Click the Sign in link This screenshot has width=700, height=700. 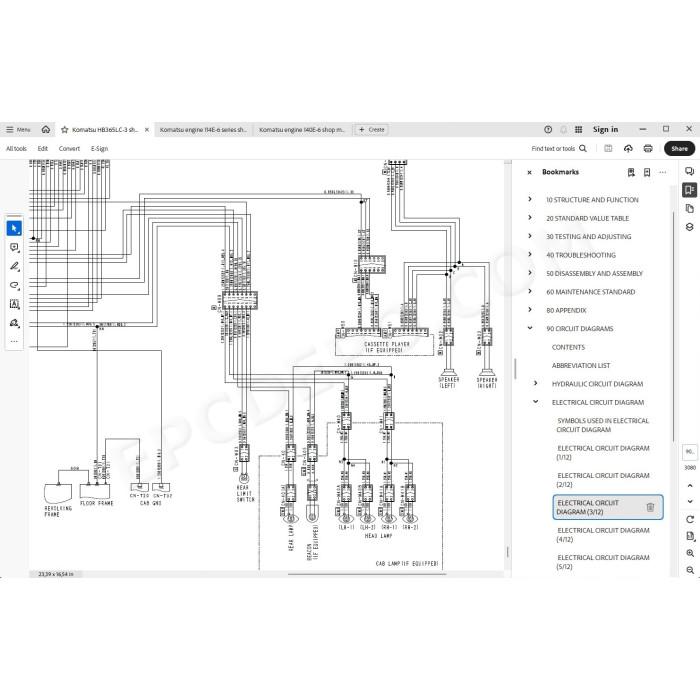pos(605,129)
